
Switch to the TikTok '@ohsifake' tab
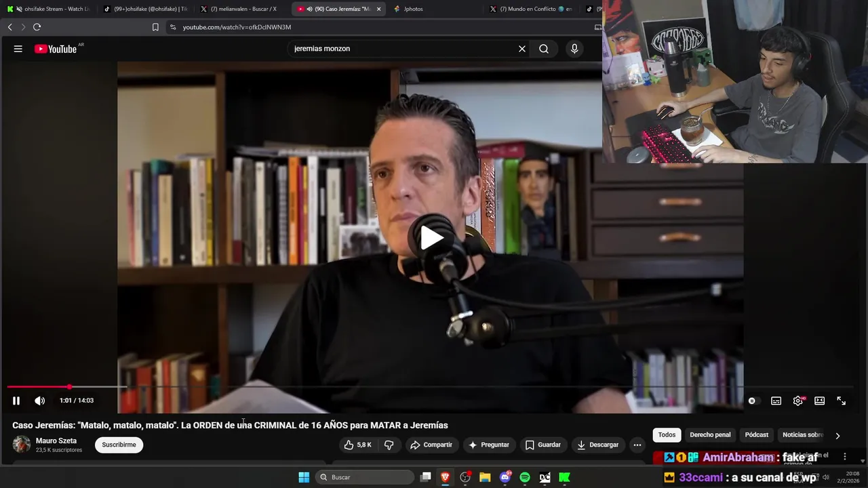pos(146,9)
